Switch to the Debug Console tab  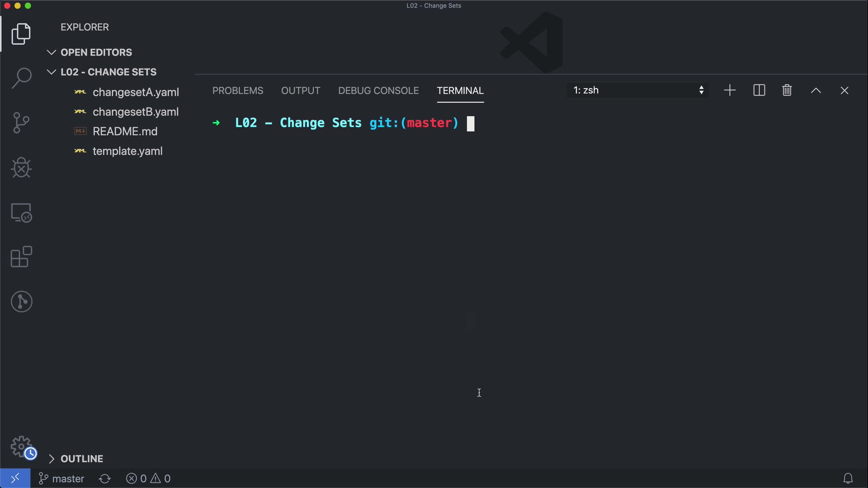[378, 91]
